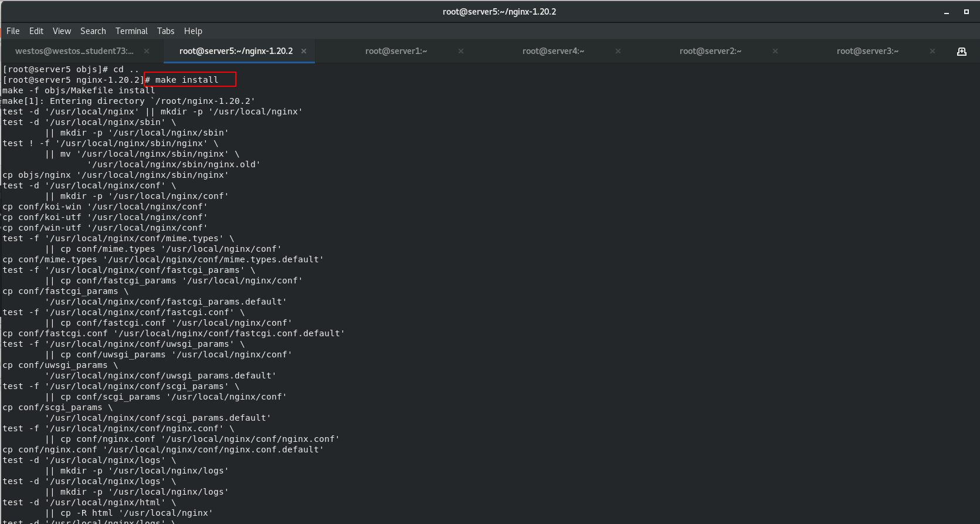The height and width of the screenshot is (524, 980).
Task: Click the 'cp -R html' output line
Action: pos(129,513)
